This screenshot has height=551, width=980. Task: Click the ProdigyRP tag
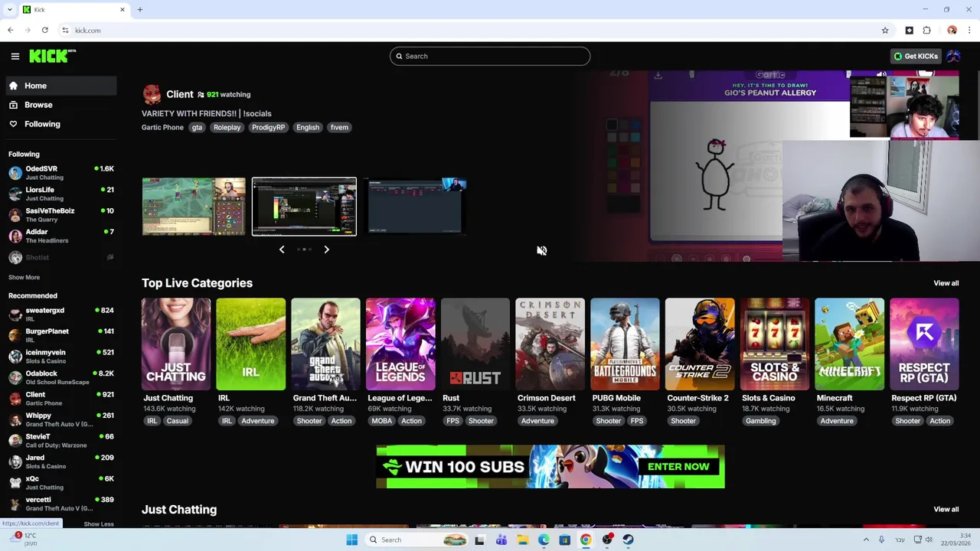[268, 128]
